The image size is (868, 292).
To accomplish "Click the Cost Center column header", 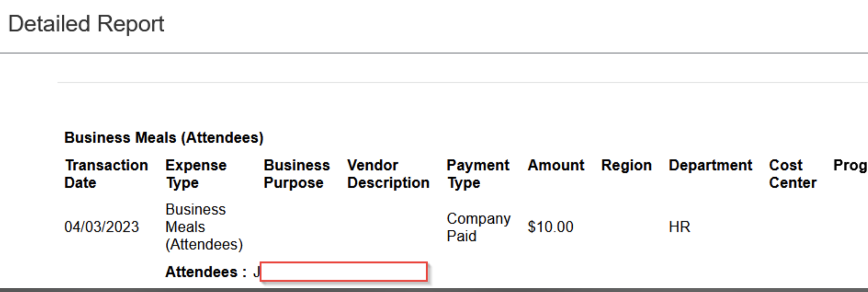I will click(792, 174).
